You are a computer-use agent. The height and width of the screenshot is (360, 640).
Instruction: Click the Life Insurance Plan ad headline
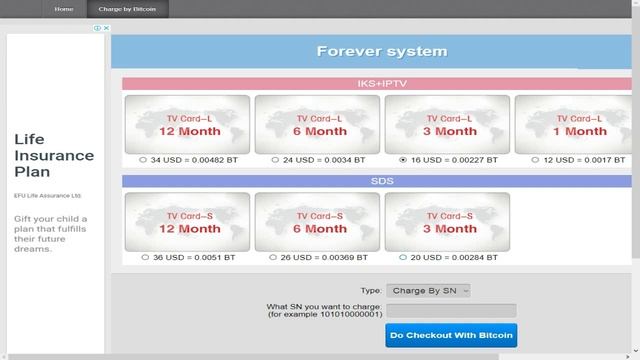click(54, 156)
